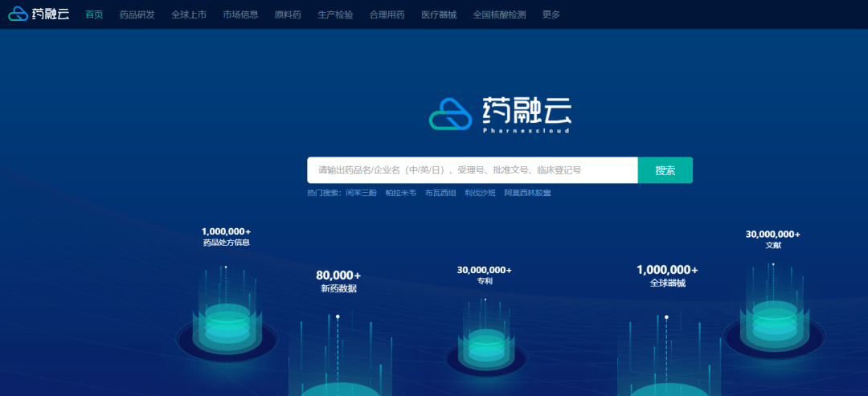Click the 30,000,000+ 文献 label

point(773,239)
